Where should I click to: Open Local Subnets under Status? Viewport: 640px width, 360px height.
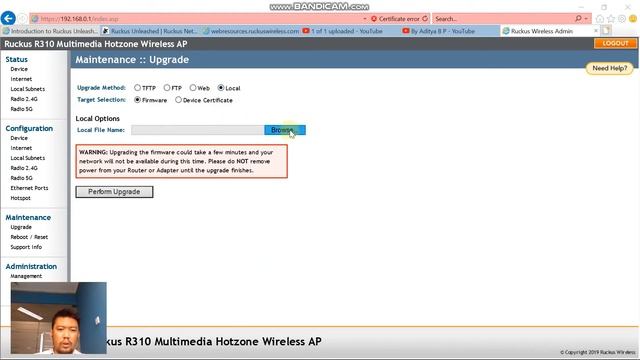28,89
